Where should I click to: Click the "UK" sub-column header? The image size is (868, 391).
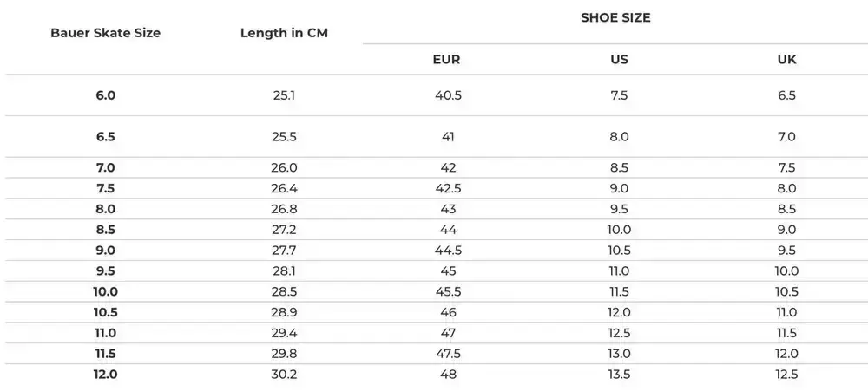point(787,60)
